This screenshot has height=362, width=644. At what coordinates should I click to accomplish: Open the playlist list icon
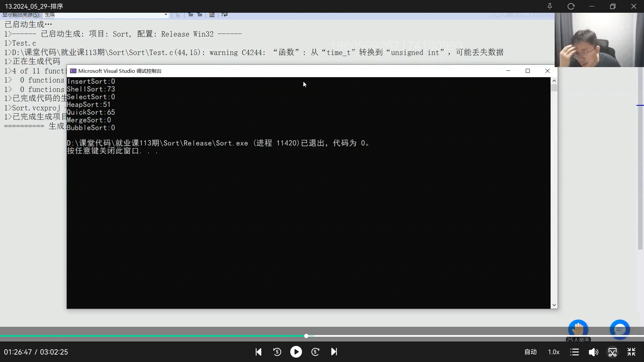[x=574, y=352]
